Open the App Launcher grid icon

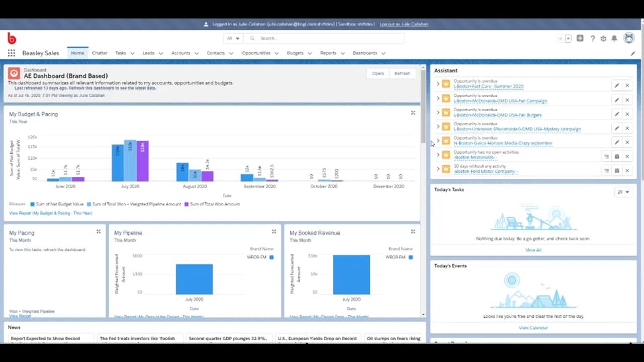click(x=11, y=53)
